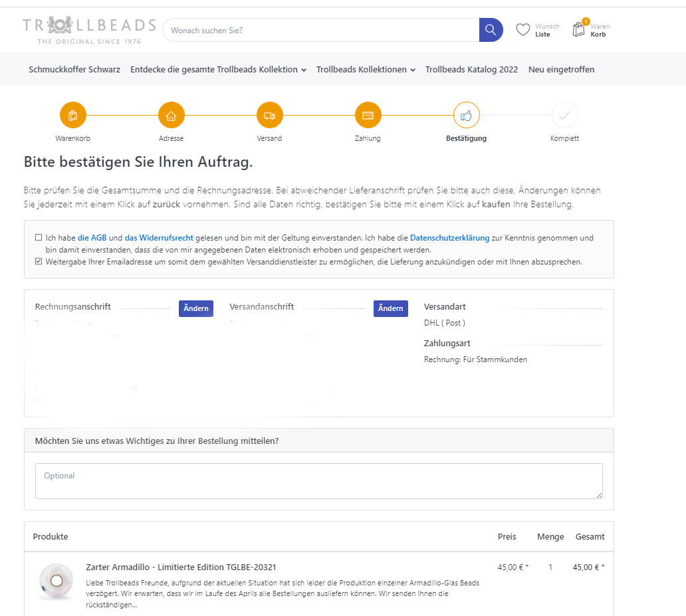Click the DHL ( Post ) shipping text

tap(445, 323)
